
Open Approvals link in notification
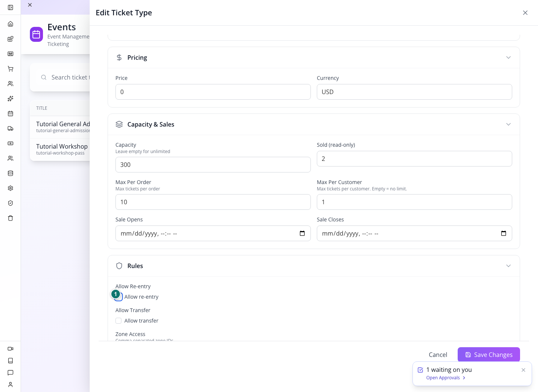(446, 378)
